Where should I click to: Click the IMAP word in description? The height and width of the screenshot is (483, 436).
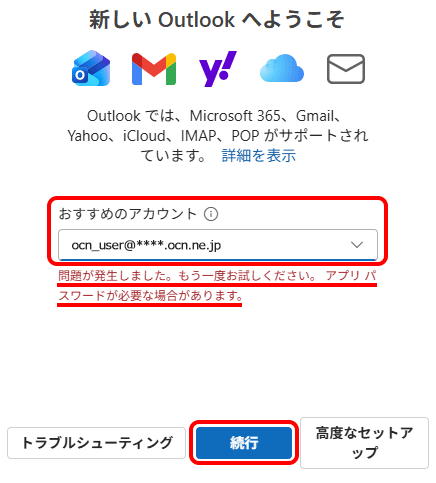click(x=198, y=136)
